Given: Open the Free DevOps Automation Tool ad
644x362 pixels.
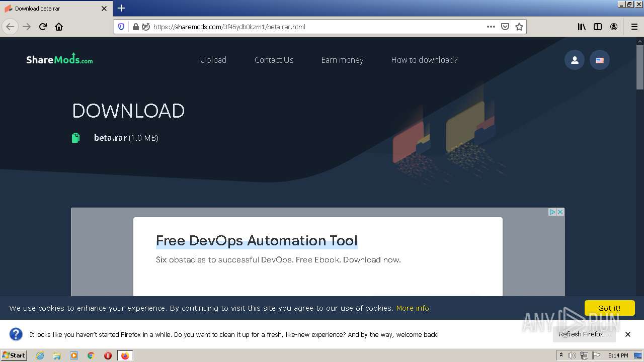Looking at the screenshot, I should click(257, 240).
